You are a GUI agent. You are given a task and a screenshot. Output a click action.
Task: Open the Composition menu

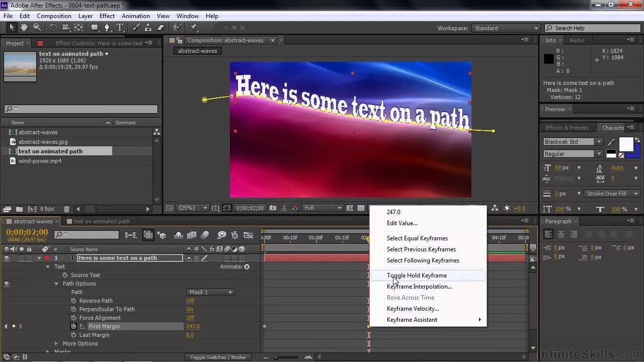[54, 16]
